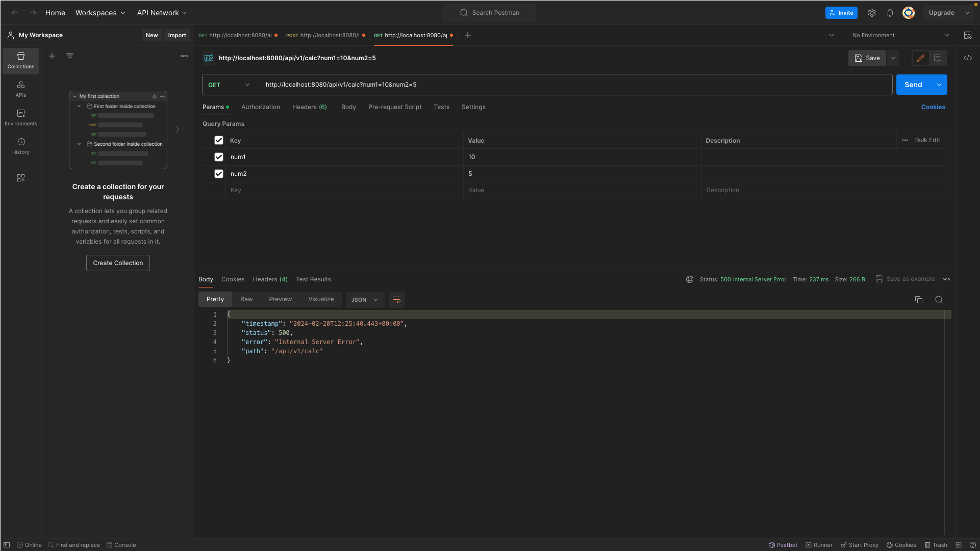Open the APIs sidebar panel
The width and height of the screenshot is (980, 551).
(x=21, y=89)
